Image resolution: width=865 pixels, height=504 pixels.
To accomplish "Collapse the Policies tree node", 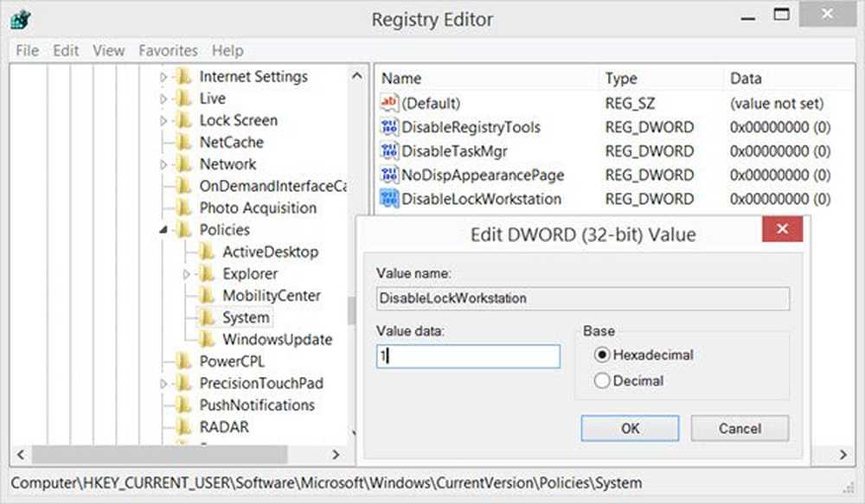I will click(163, 229).
